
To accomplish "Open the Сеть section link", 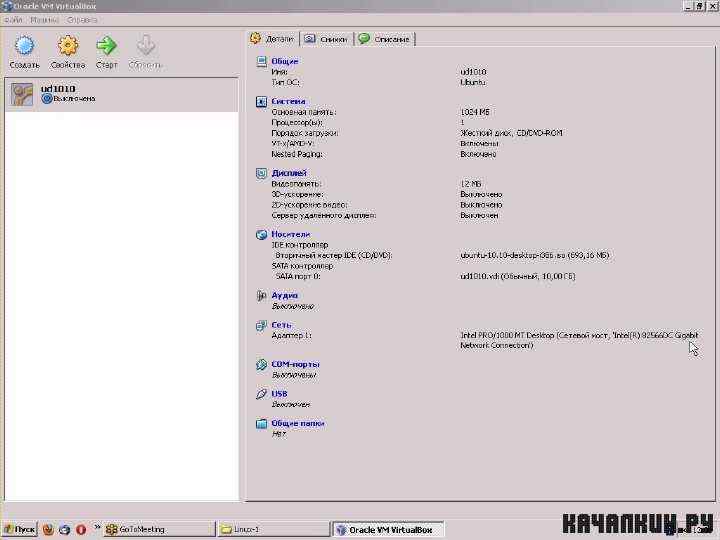I will click(281, 325).
